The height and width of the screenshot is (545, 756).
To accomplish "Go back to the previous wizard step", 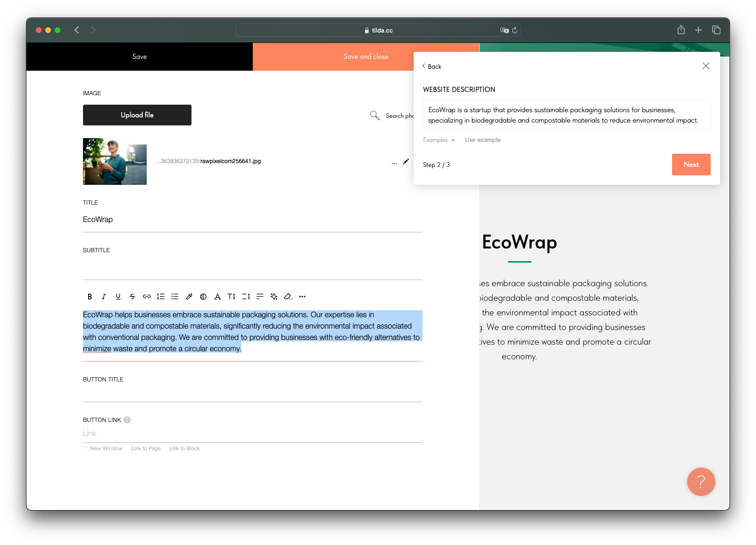I will [x=432, y=66].
